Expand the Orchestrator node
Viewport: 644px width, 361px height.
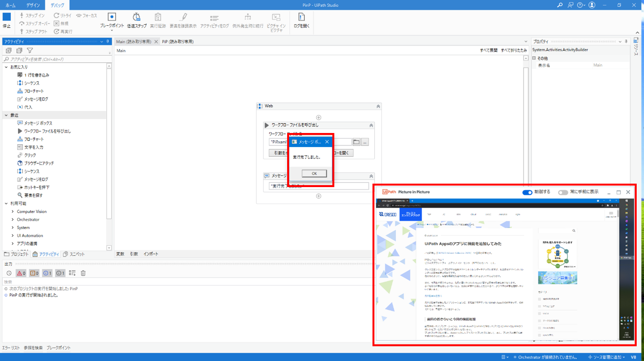tap(13, 220)
